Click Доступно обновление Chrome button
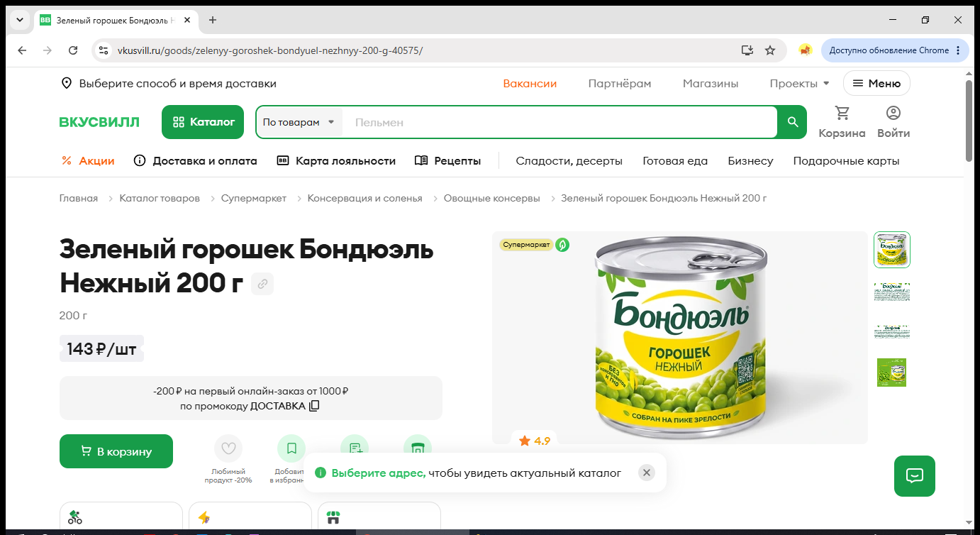980x535 pixels. pyautogui.click(x=895, y=50)
